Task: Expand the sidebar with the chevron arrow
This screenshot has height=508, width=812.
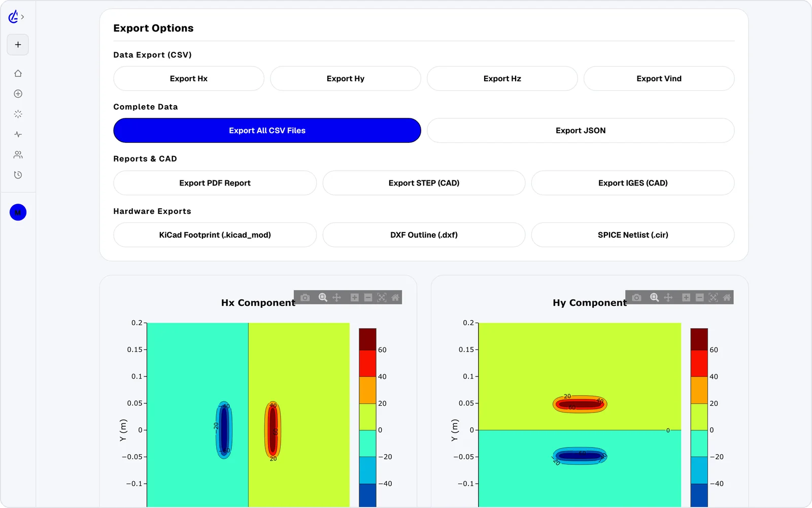Action: (22, 17)
